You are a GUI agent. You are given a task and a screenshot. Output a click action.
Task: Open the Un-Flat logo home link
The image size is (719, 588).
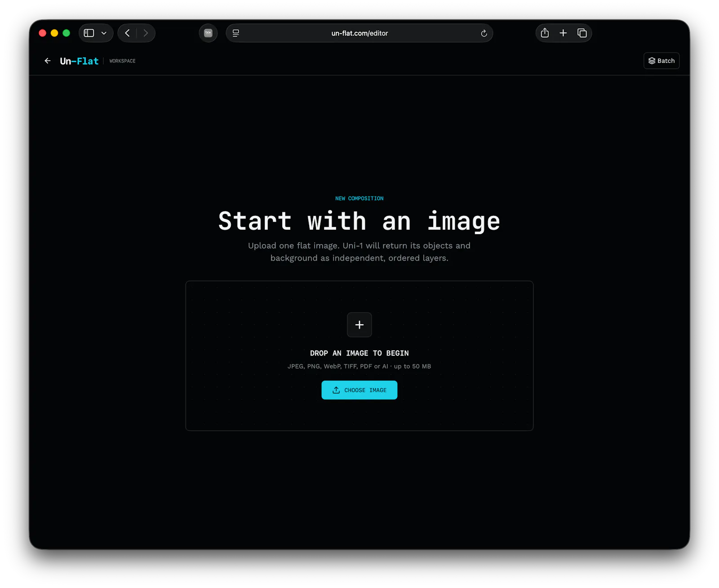pyautogui.click(x=79, y=61)
